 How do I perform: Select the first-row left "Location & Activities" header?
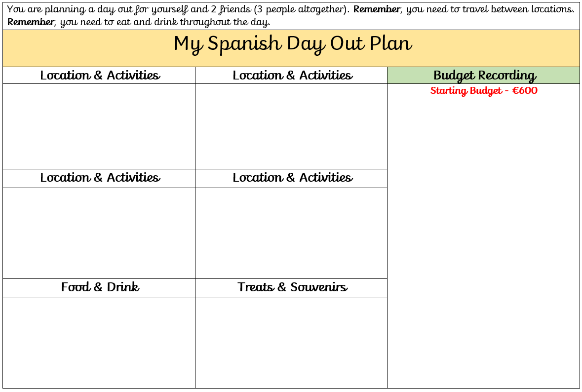click(100, 76)
